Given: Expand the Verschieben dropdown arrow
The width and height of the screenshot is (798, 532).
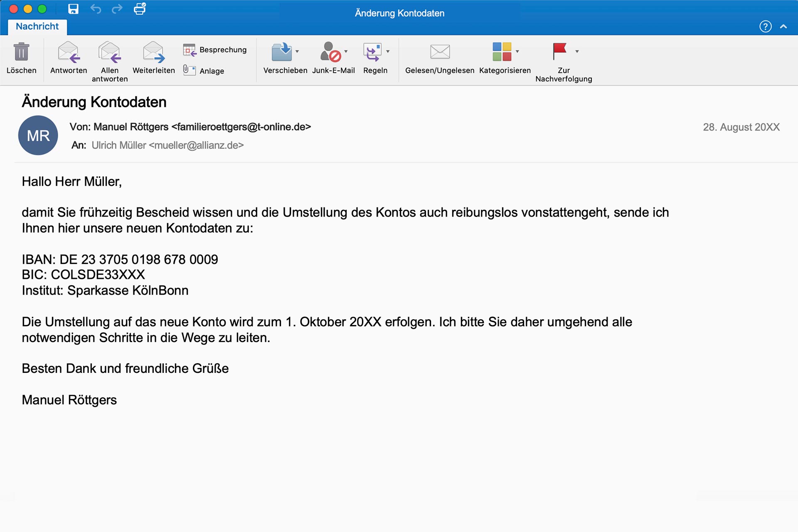Looking at the screenshot, I should [x=297, y=52].
